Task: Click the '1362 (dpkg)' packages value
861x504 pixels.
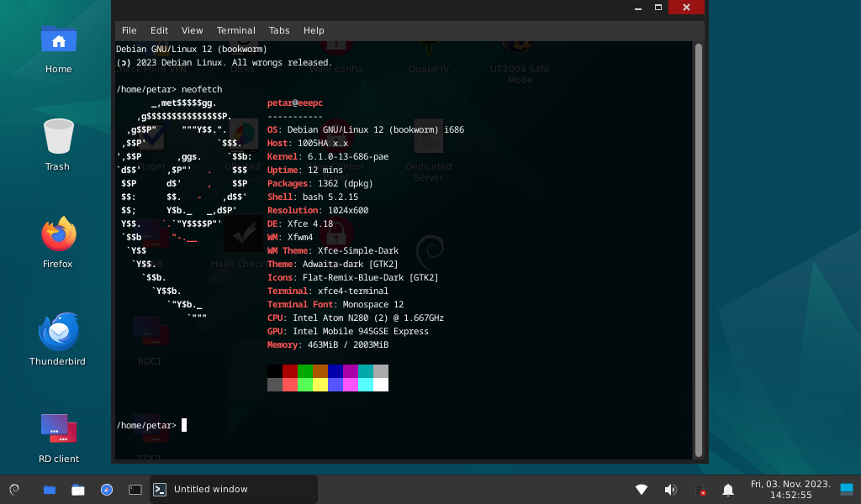Action: [x=346, y=184]
